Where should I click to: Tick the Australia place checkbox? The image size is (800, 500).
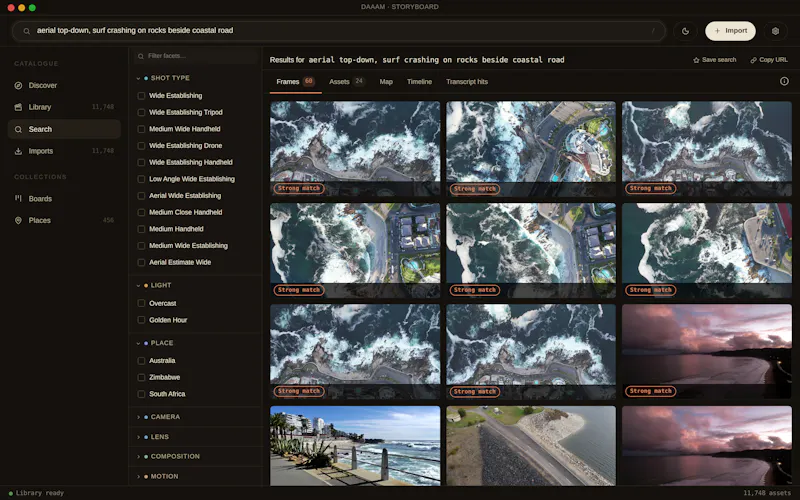141,361
